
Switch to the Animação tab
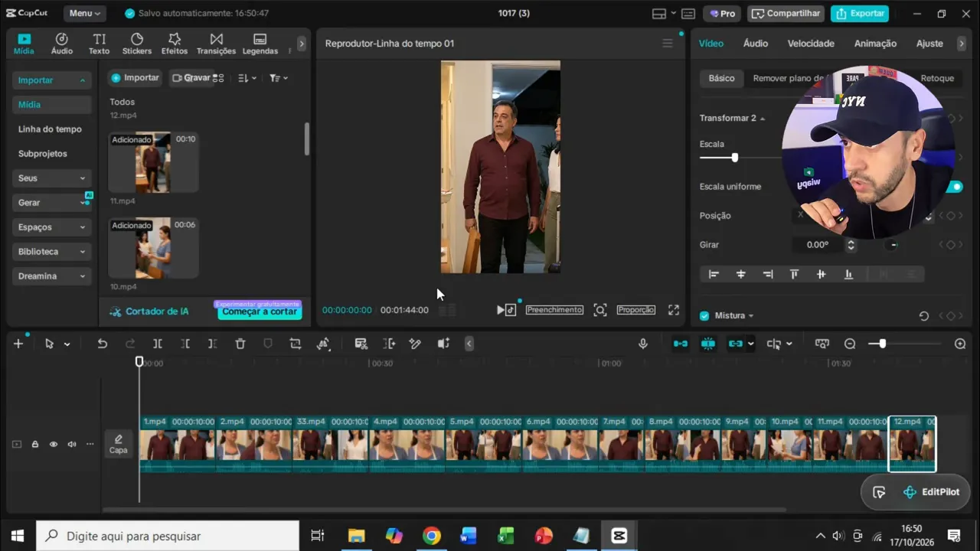(x=875, y=44)
